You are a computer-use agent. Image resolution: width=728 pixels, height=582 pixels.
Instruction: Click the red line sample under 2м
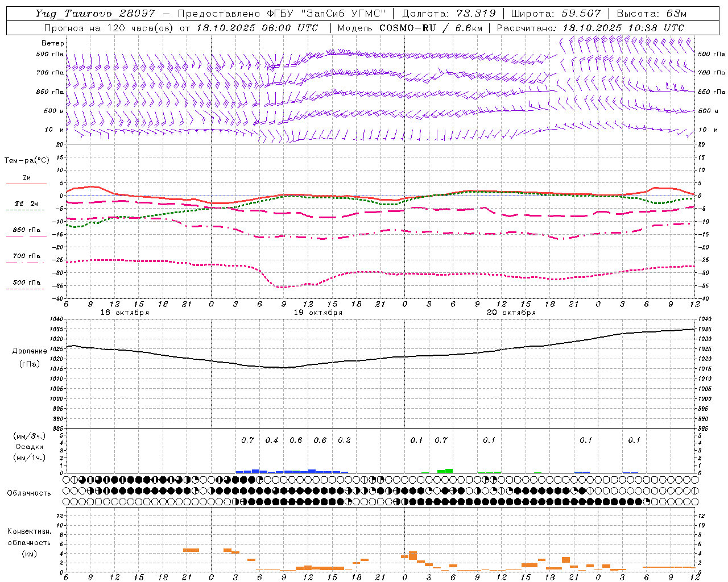pos(26,184)
